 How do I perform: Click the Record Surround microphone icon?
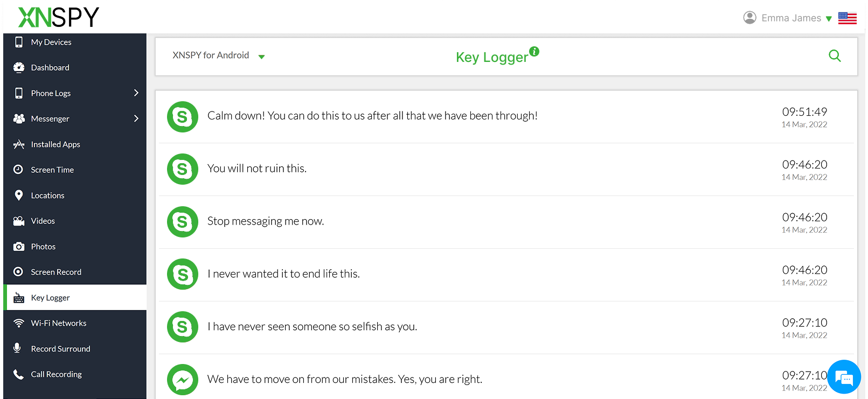[x=17, y=348]
